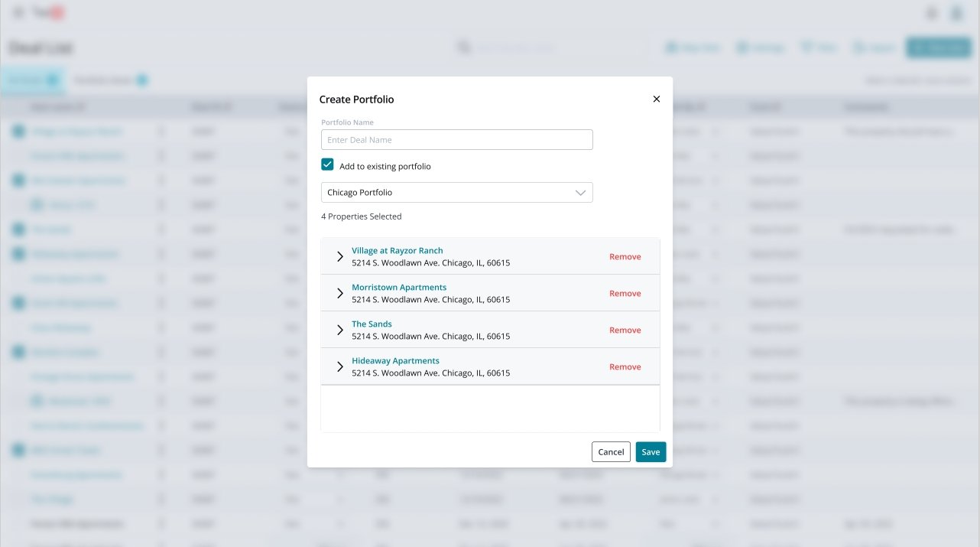Remove Morristown Apartments from list

pyautogui.click(x=625, y=293)
